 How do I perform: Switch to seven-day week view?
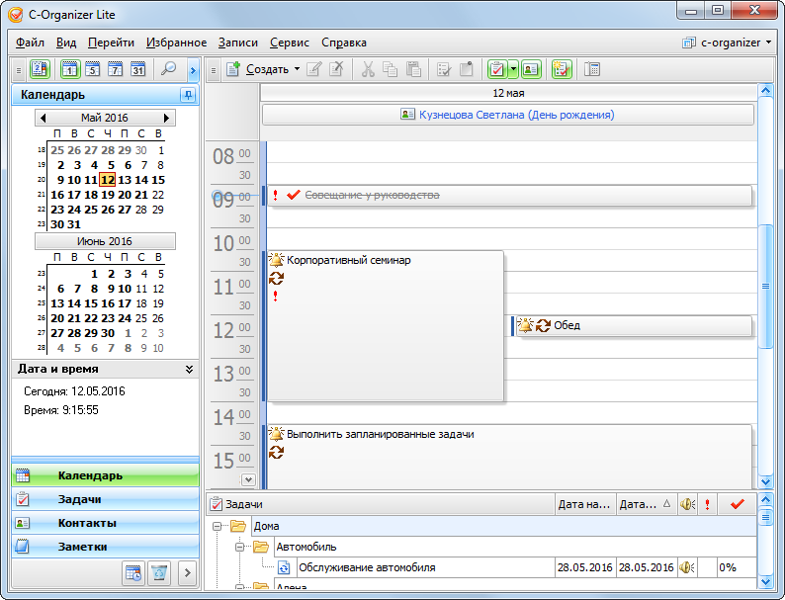[115, 70]
